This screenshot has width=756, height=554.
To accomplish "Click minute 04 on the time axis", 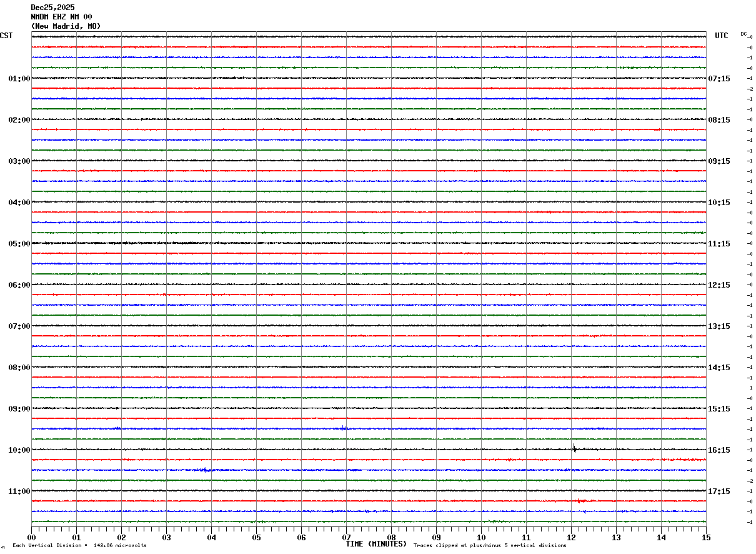I will pyautogui.click(x=211, y=537).
